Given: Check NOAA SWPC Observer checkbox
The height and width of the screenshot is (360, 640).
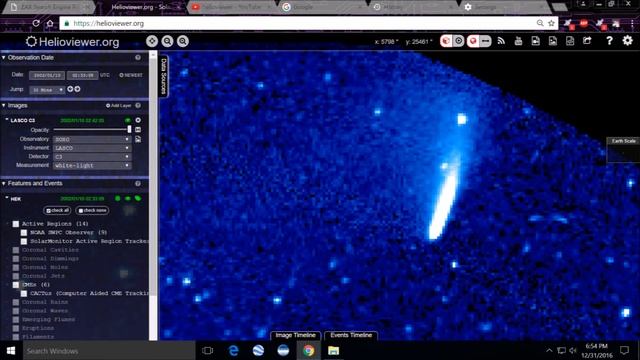Looking at the screenshot, I should pos(24,232).
